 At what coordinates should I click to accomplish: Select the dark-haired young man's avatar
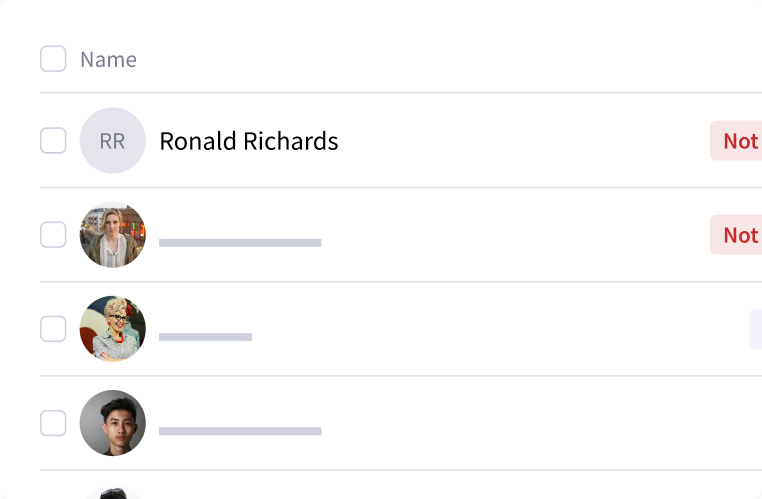[x=112, y=423]
